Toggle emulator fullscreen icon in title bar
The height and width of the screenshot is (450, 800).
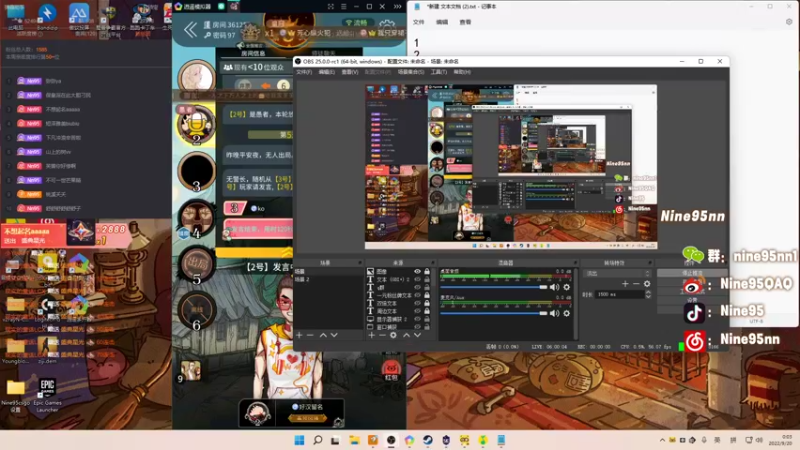pyautogui.click(x=331, y=7)
